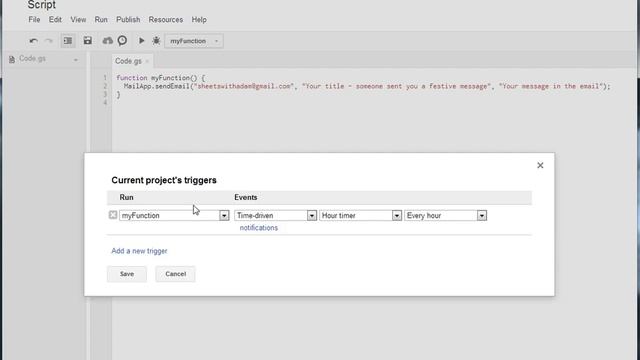Click code line 2 with MailApp.sendEmail

coord(367,86)
